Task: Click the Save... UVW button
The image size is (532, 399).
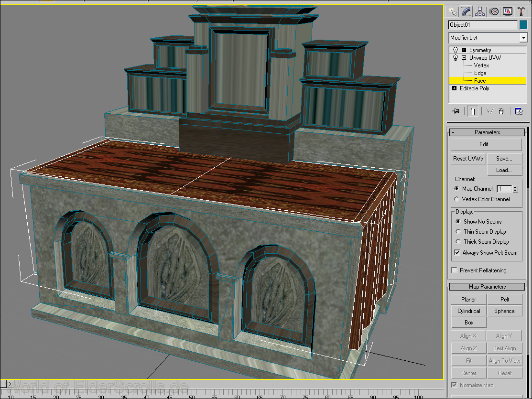Action: pyautogui.click(x=504, y=159)
